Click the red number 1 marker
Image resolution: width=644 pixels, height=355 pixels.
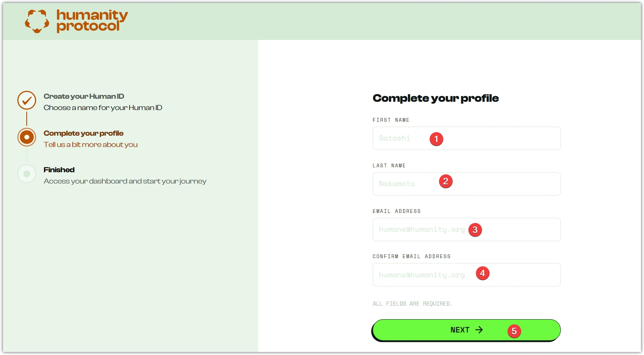pos(436,139)
